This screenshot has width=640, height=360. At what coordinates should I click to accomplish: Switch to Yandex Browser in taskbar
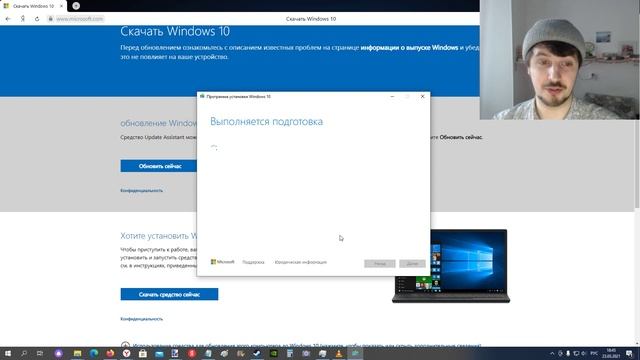coord(127,353)
